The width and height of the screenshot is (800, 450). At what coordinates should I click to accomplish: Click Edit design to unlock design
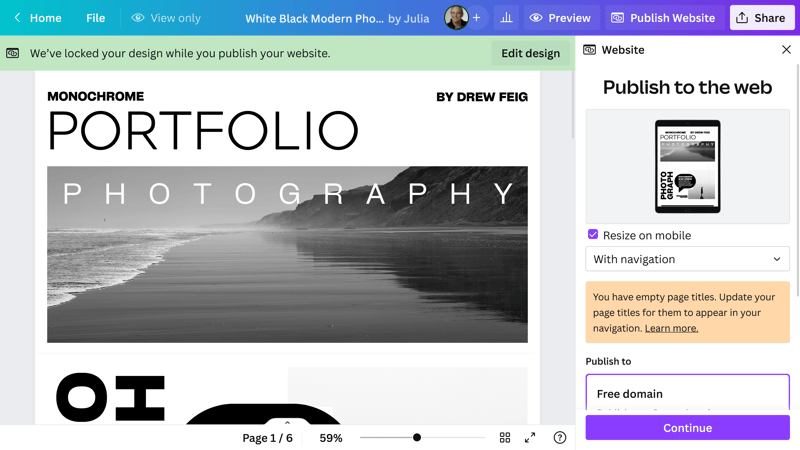tap(531, 53)
